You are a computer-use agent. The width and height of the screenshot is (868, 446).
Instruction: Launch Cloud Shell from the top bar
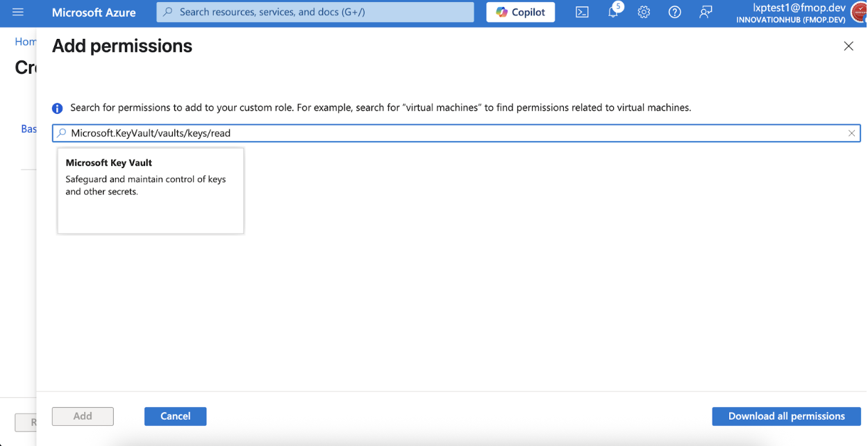point(582,13)
